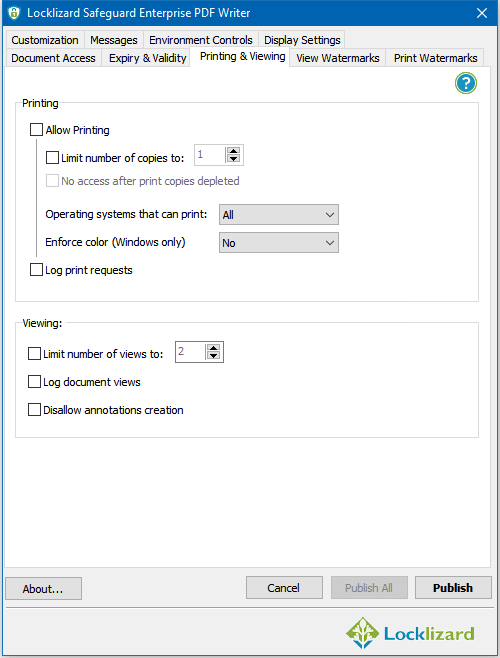Check Limit number of copies to
This screenshot has height=658, width=500.
[52, 158]
